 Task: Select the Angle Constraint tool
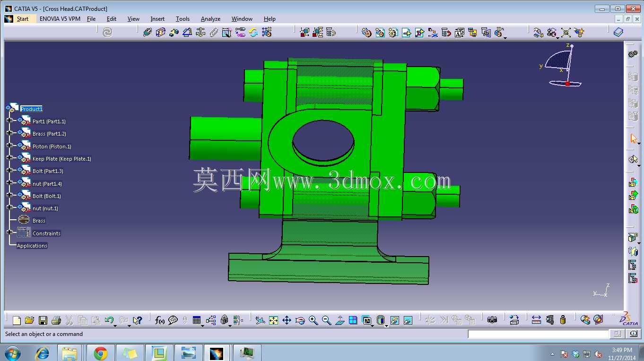tap(187, 32)
